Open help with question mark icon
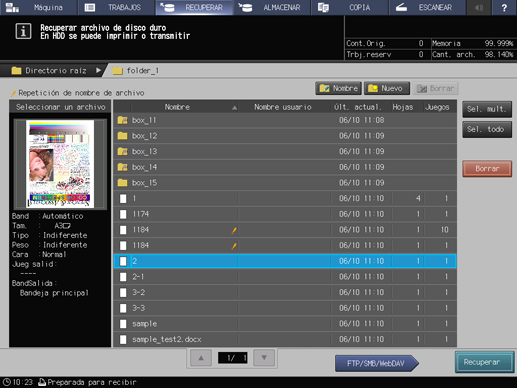Image resolution: width=517 pixels, height=388 pixels. pyautogui.click(x=504, y=7)
